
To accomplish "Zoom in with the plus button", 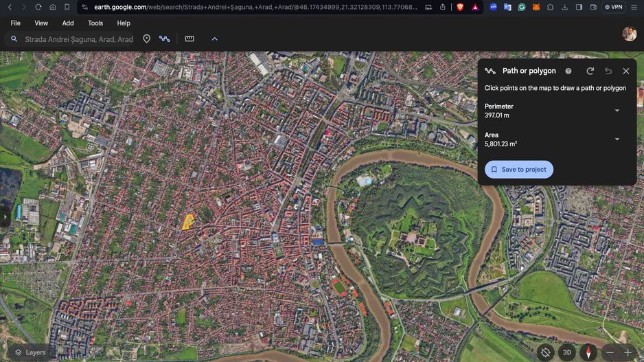I will [x=628, y=352].
